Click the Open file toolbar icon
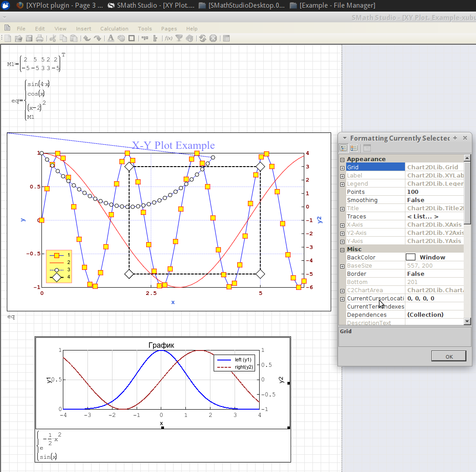 pos(19,38)
